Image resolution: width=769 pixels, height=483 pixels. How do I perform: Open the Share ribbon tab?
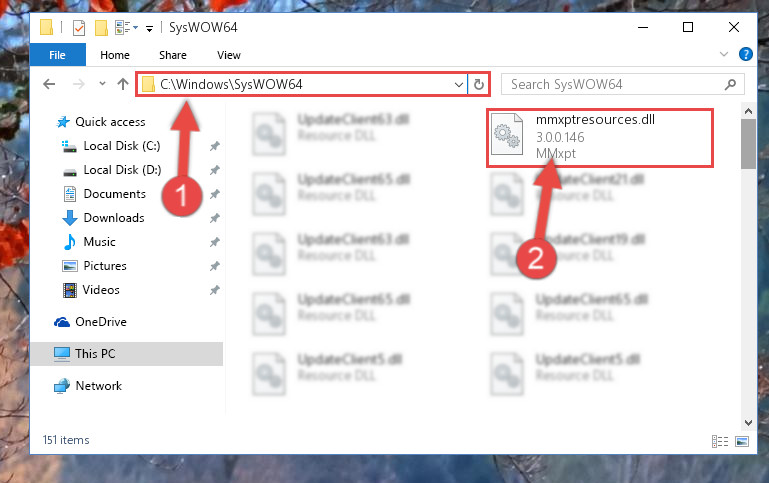point(173,55)
